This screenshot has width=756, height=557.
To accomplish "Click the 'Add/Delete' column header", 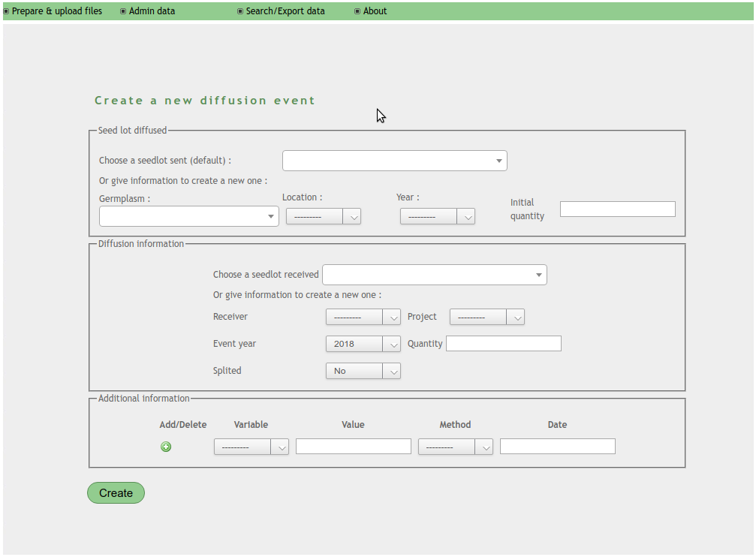I will (x=182, y=424).
